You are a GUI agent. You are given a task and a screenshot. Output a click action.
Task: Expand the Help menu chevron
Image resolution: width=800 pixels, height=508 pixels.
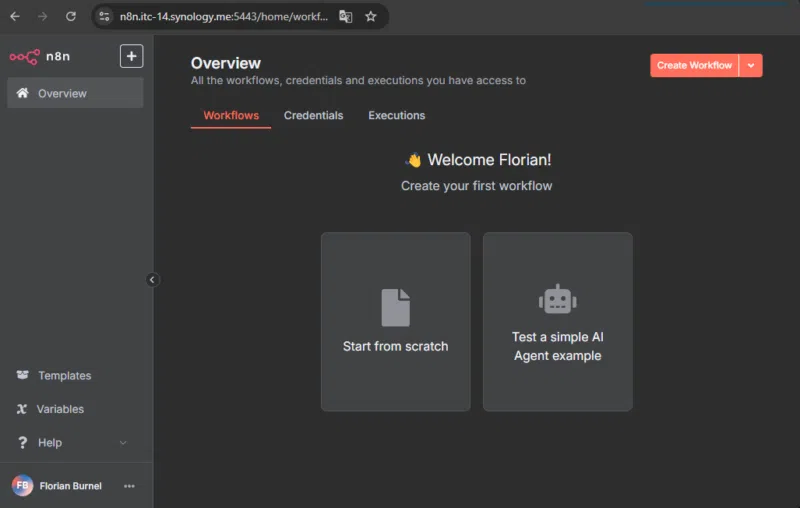[x=123, y=443]
